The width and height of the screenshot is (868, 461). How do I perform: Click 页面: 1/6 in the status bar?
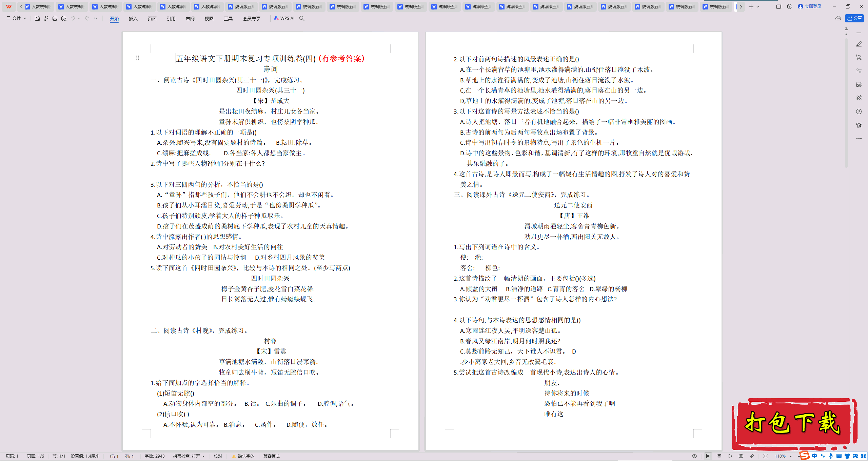tap(36, 456)
